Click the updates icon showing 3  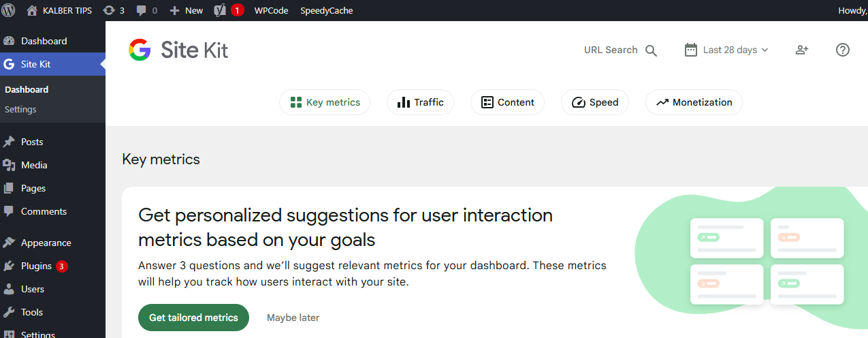(113, 10)
